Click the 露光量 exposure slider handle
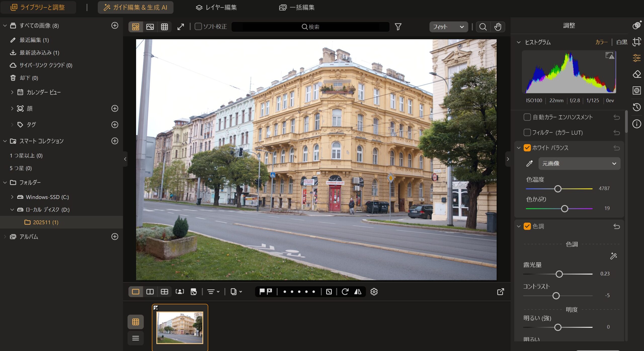The image size is (644, 351). point(559,274)
